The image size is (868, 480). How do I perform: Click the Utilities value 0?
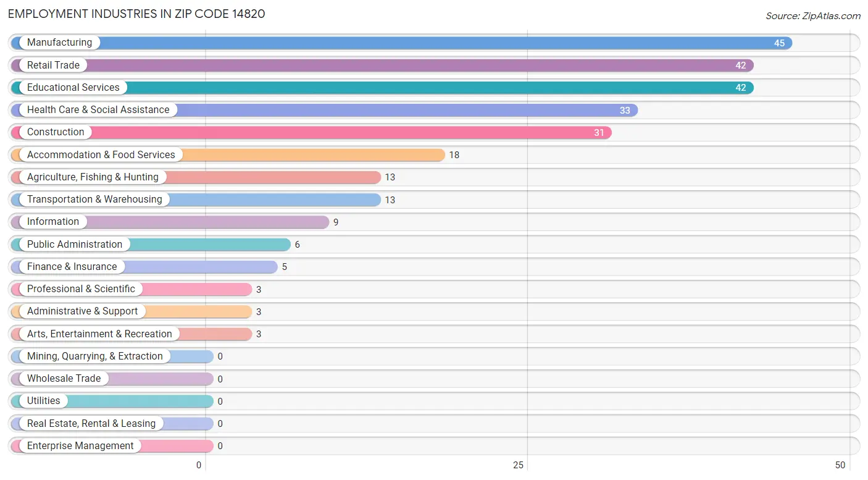[220, 402]
